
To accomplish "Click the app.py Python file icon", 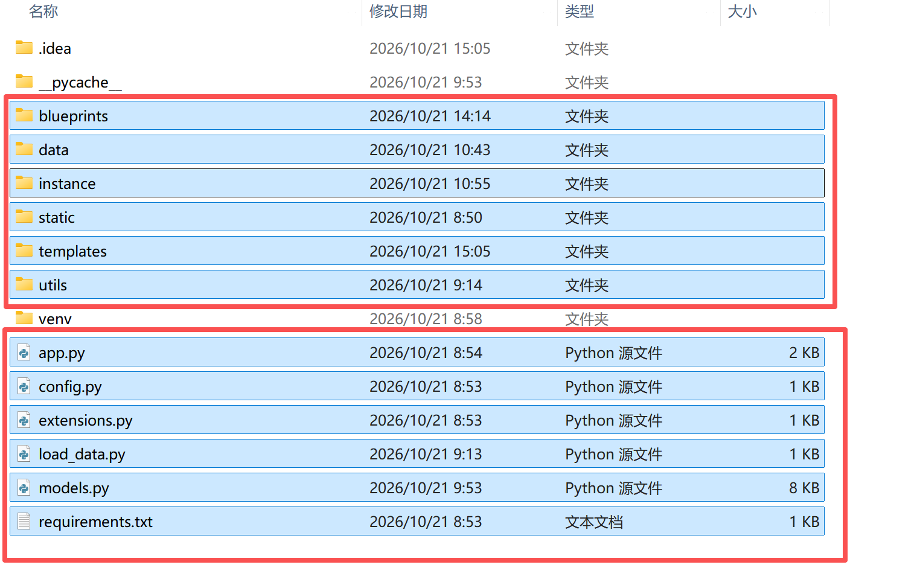I will point(24,352).
